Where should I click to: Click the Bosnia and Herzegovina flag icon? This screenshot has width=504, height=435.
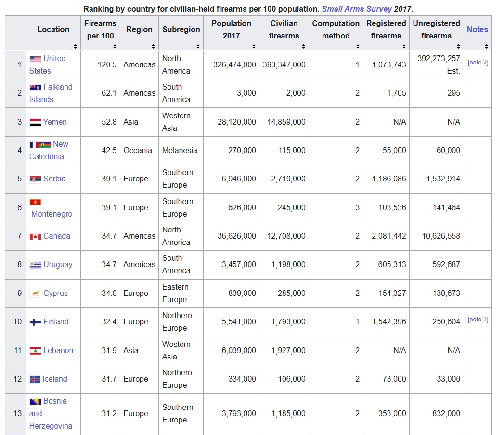tap(35, 402)
